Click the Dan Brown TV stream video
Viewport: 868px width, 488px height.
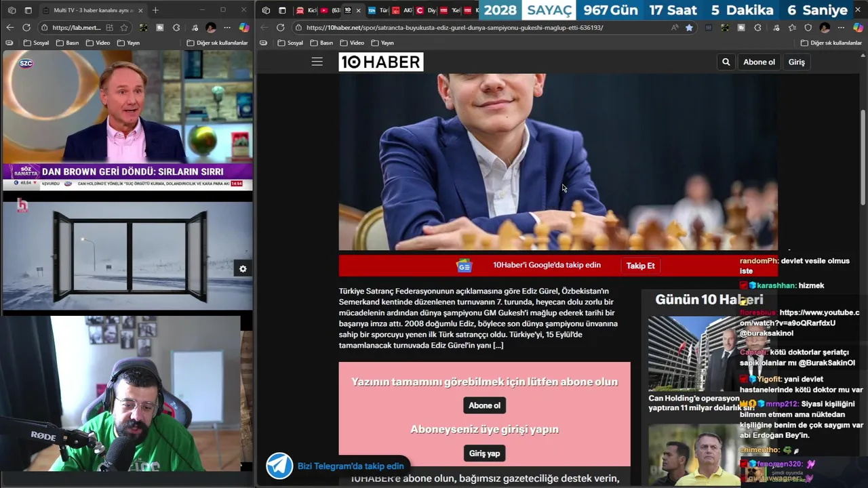coord(127,120)
